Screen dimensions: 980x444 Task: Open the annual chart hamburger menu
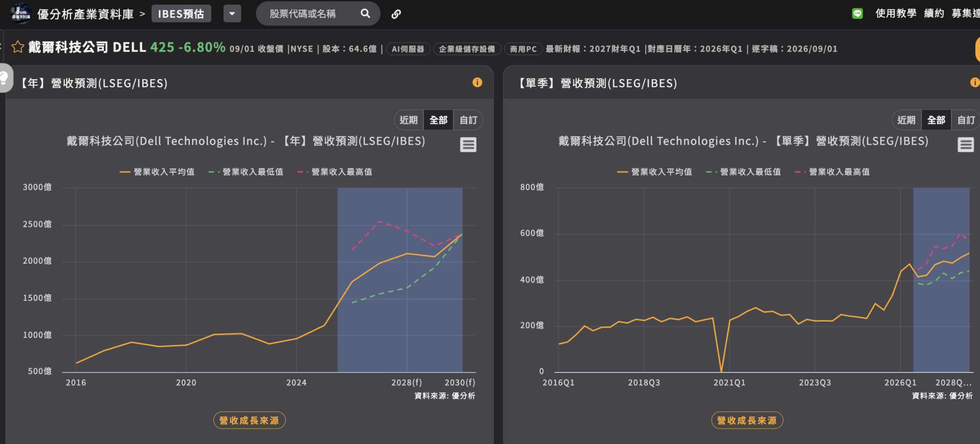(x=468, y=145)
